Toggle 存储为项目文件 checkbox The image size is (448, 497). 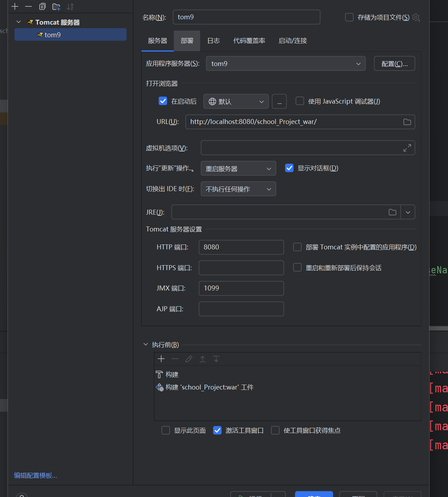coord(349,17)
